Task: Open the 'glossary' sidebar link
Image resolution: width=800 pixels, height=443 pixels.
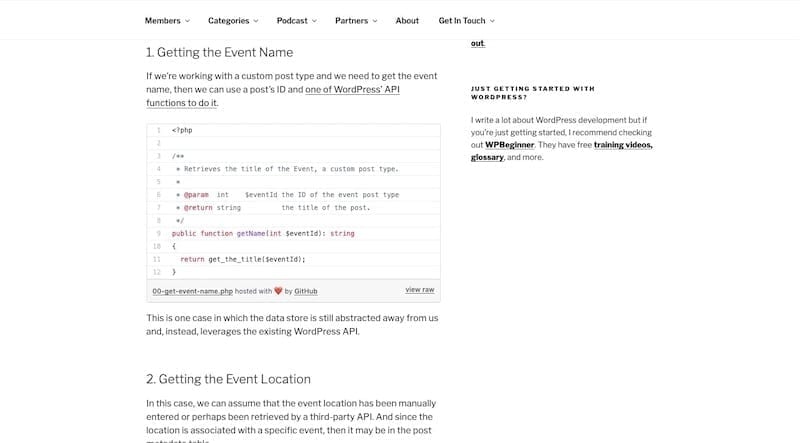Action: [487, 157]
